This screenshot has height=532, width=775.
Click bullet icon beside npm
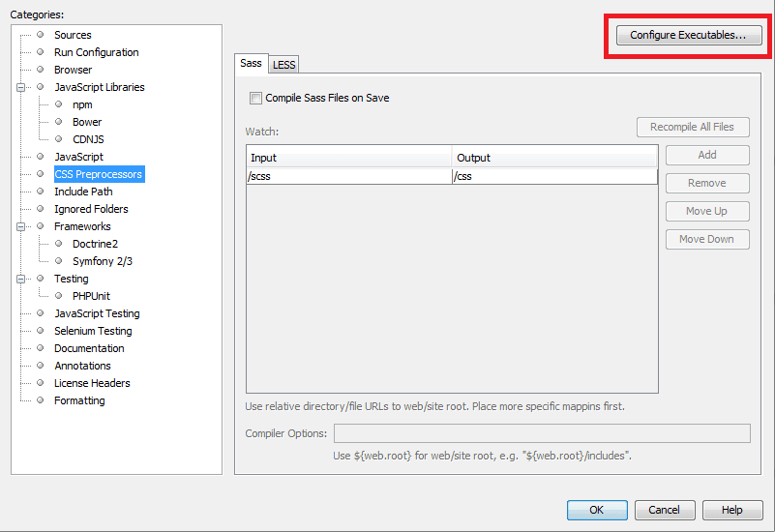point(59,104)
